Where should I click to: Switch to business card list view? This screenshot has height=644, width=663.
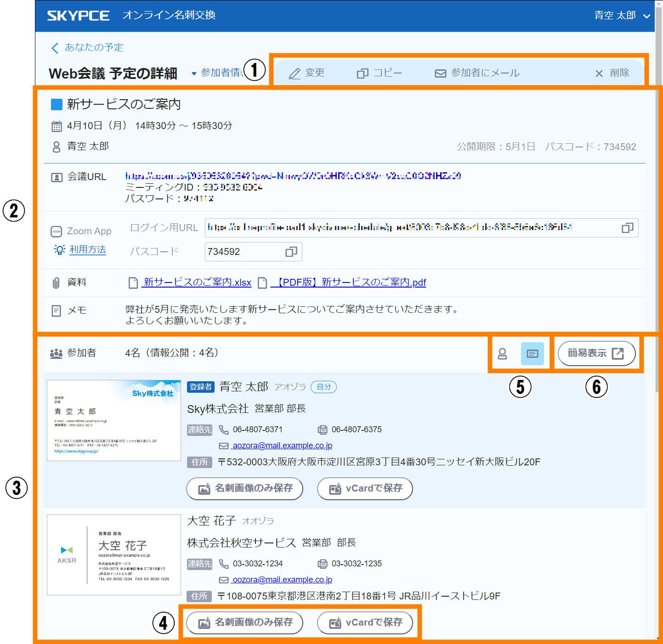click(x=532, y=354)
